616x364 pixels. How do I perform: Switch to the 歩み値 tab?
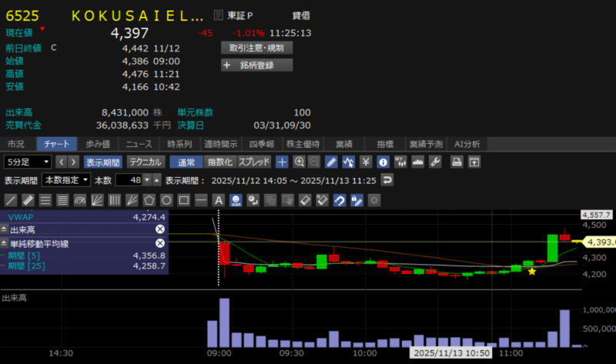[x=97, y=144]
